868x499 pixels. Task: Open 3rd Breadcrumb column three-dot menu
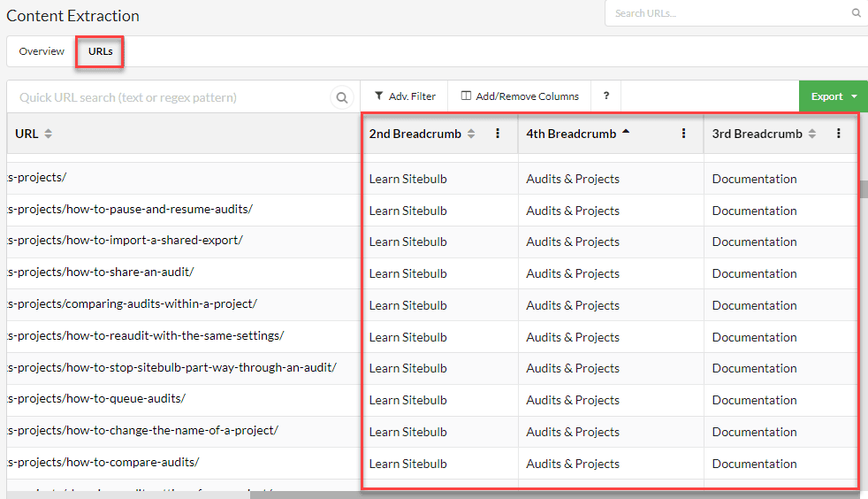(839, 134)
